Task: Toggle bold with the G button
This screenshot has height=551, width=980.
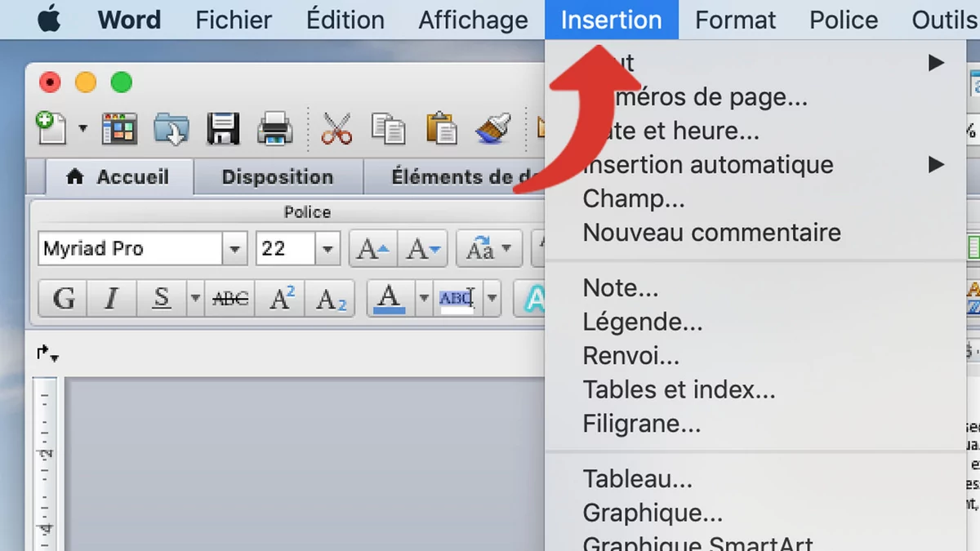Action: pyautogui.click(x=63, y=299)
